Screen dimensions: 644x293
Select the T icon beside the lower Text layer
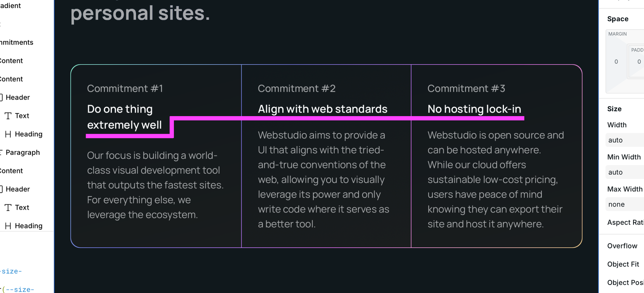click(8, 207)
